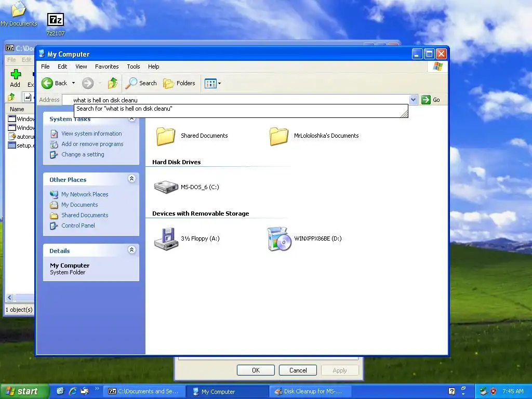Select MrLololoshka's Documents folder icon
This screenshot has width=532, height=399.
pyautogui.click(x=279, y=136)
